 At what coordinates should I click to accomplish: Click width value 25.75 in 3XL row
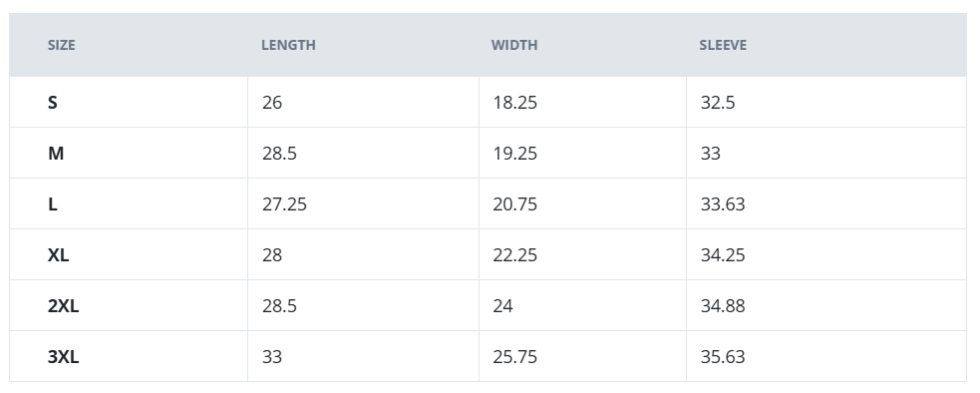[515, 357]
